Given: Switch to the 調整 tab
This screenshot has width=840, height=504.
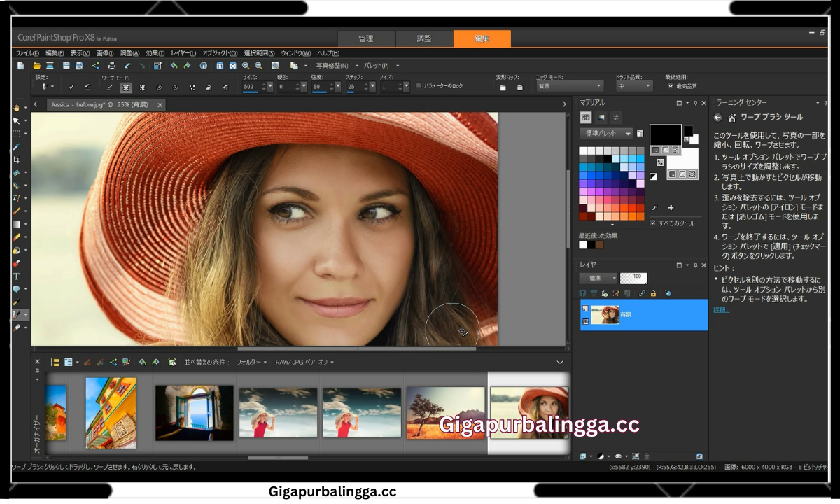Looking at the screenshot, I should pos(424,39).
